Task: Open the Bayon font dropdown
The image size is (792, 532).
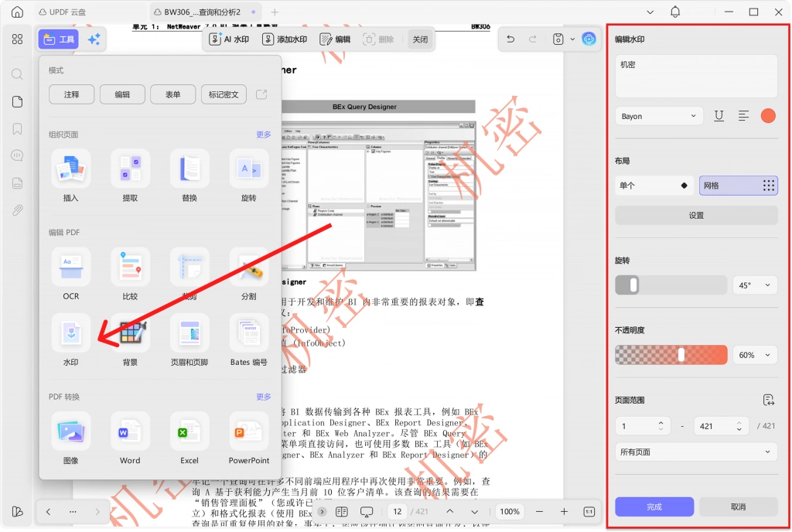Action: point(659,116)
